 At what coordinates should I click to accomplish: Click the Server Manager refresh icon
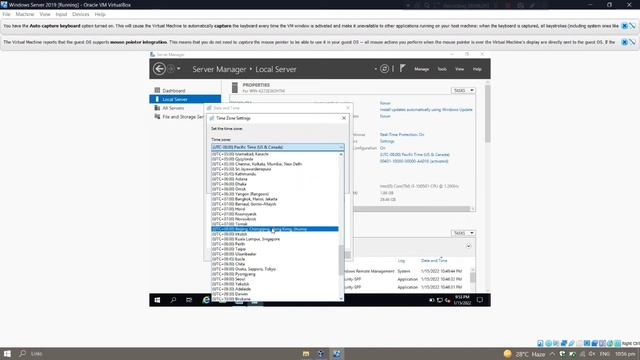(384, 69)
